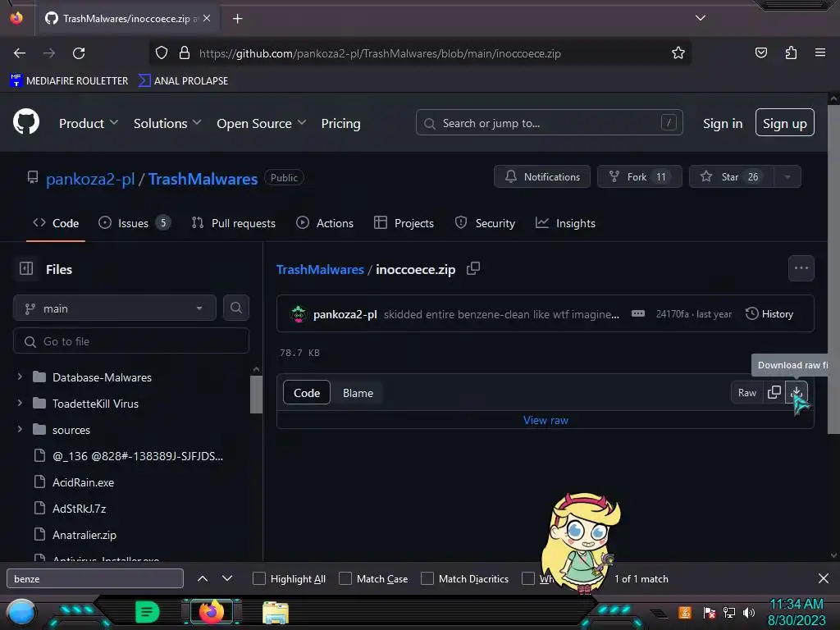Reload the page with the refresh icon
Viewport: 840px width, 630px height.
coord(79,53)
